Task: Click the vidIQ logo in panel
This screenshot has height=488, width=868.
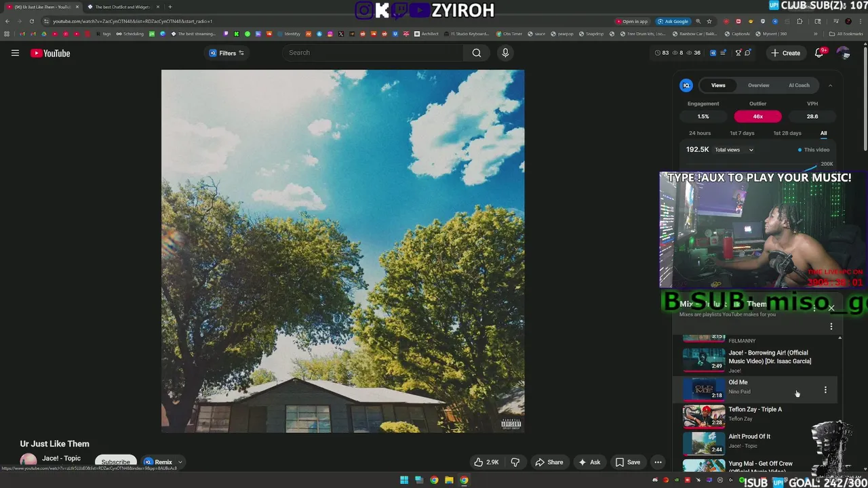Action: [x=686, y=85]
